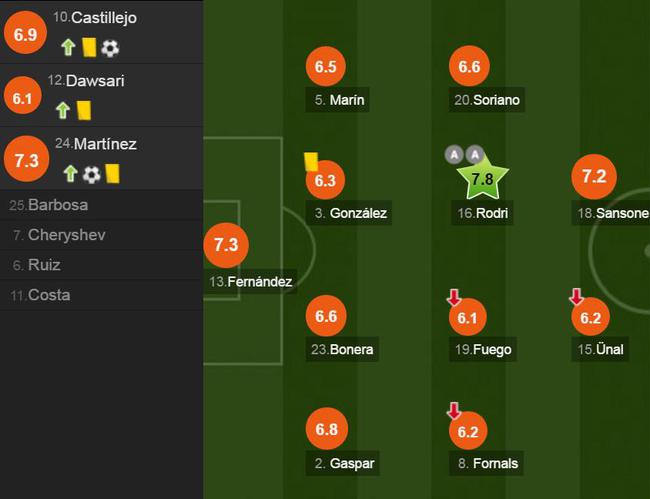This screenshot has height=499, width=650.
Task: Click Fuego's red substitution-out arrow
Action: pyautogui.click(x=454, y=298)
